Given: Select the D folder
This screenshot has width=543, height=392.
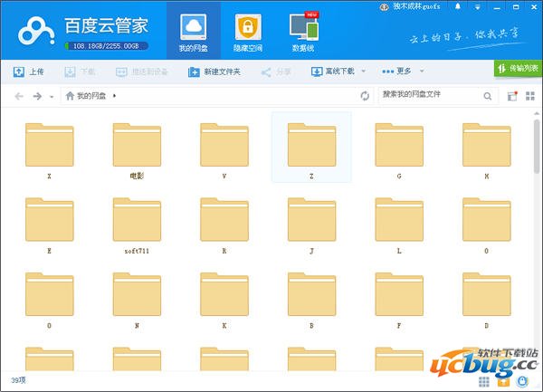Looking at the screenshot, I should coord(487,301).
